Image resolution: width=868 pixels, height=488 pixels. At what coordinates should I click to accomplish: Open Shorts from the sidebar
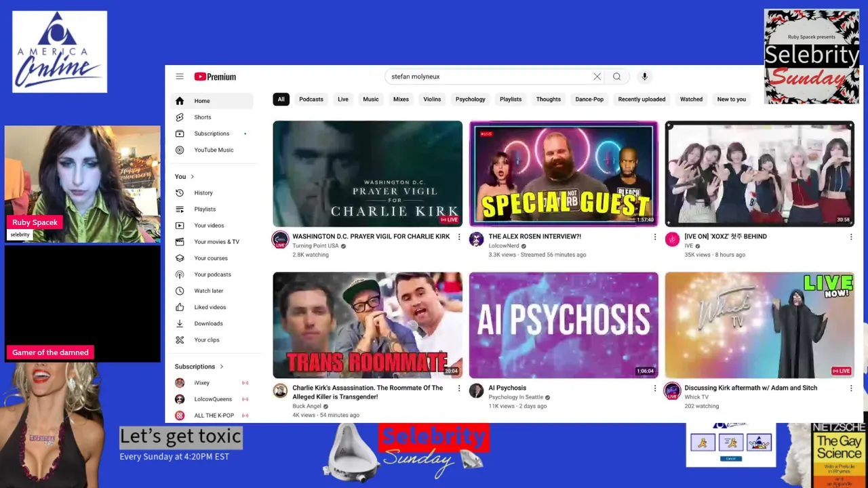coord(212,117)
